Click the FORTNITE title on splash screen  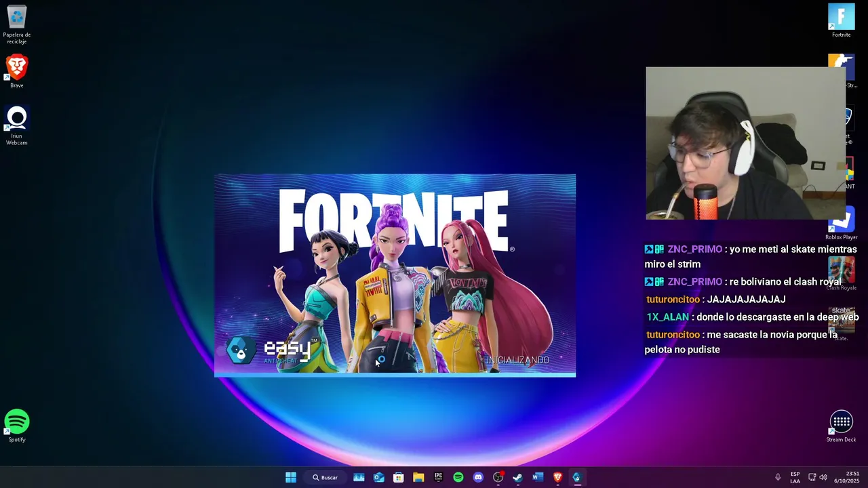(x=393, y=220)
